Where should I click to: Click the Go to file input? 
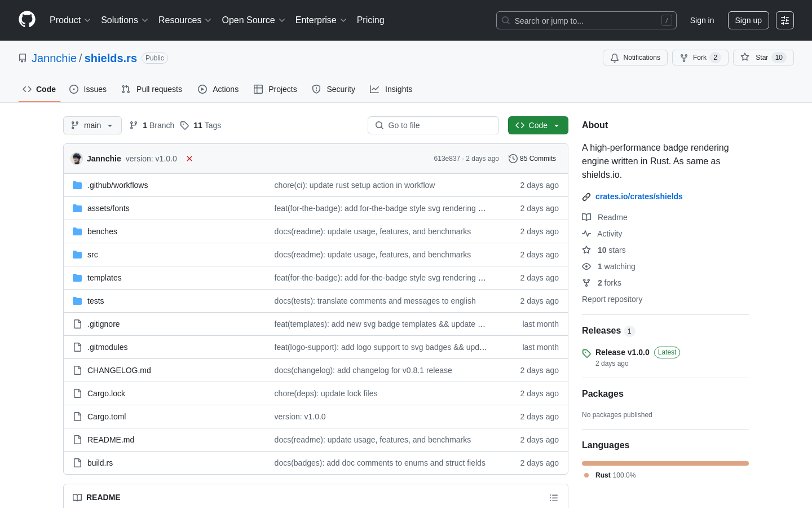(x=433, y=125)
